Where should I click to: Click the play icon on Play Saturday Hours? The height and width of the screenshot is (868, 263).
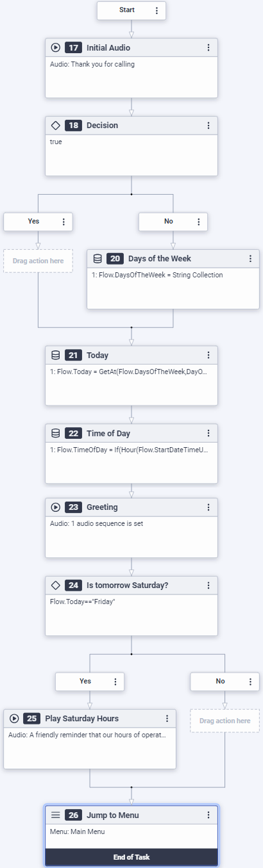click(14, 718)
